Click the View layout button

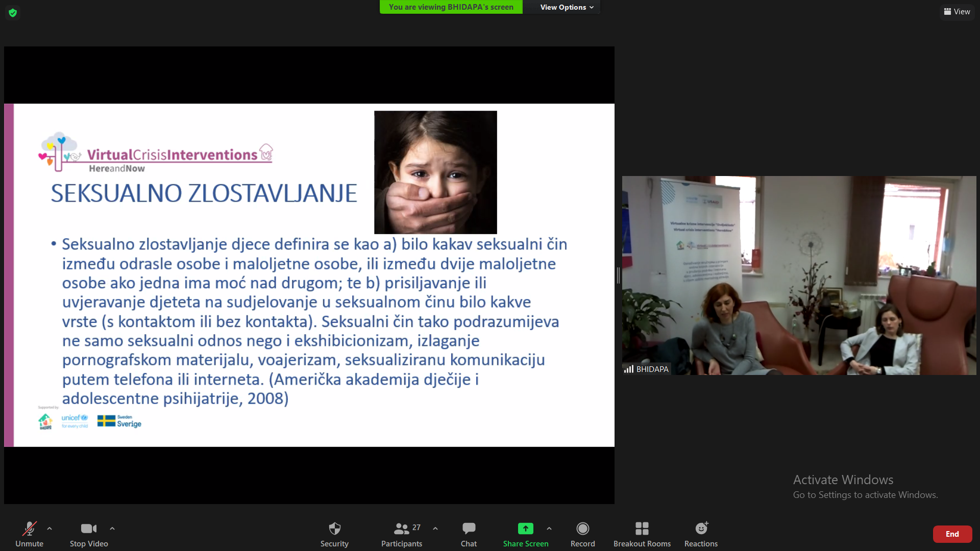[957, 12]
